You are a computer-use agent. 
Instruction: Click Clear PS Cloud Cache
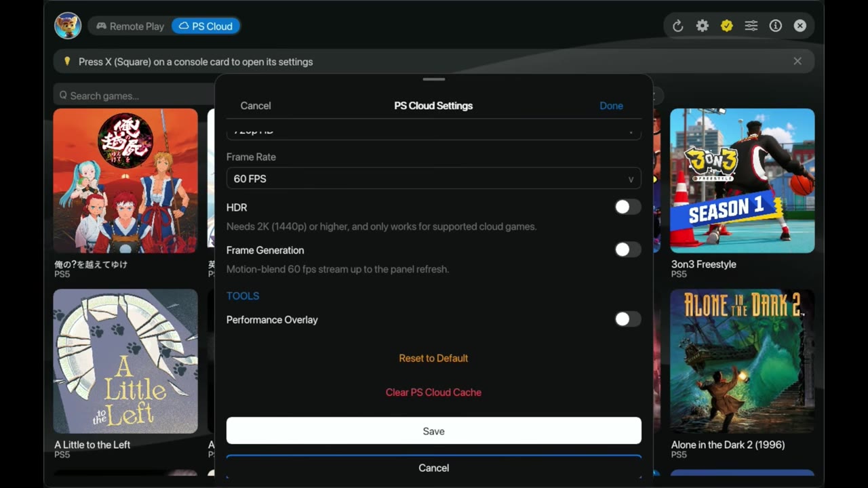(x=433, y=392)
